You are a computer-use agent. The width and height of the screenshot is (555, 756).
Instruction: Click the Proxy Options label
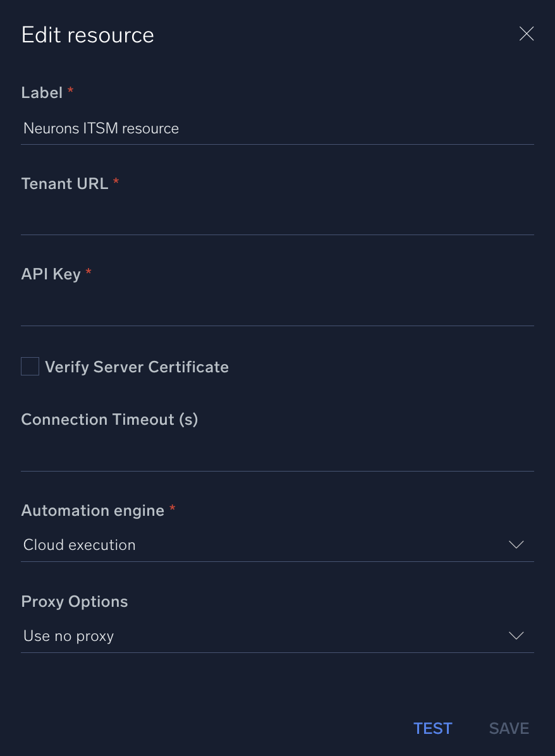[x=74, y=601]
